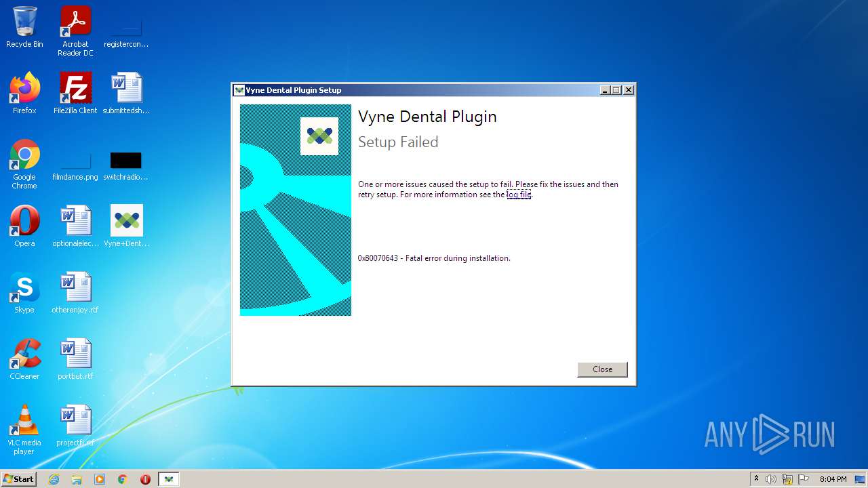This screenshot has width=868, height=488.
Task: Launch CCleaner desktop shortcut
Action: pos(24,359)
